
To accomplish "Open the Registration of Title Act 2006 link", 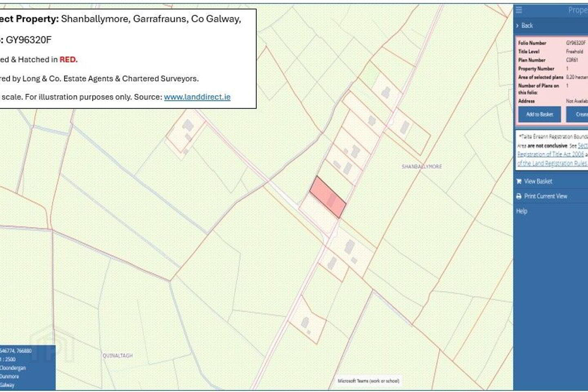I will coord(550,154).
